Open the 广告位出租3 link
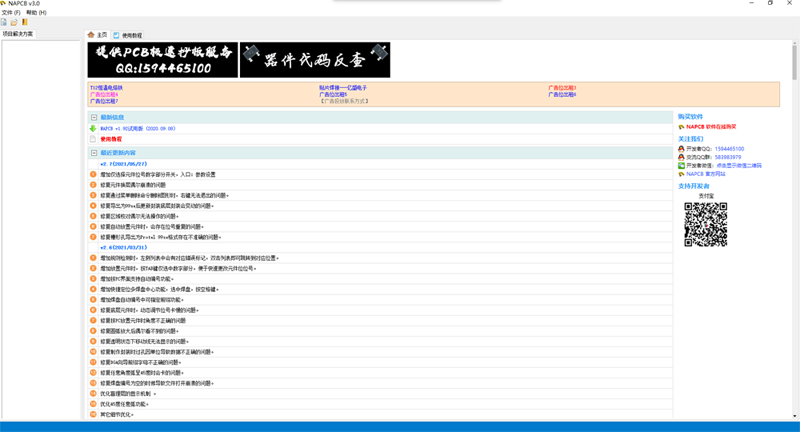This screenshot has width=800, height=432. [x=562, y=88]
